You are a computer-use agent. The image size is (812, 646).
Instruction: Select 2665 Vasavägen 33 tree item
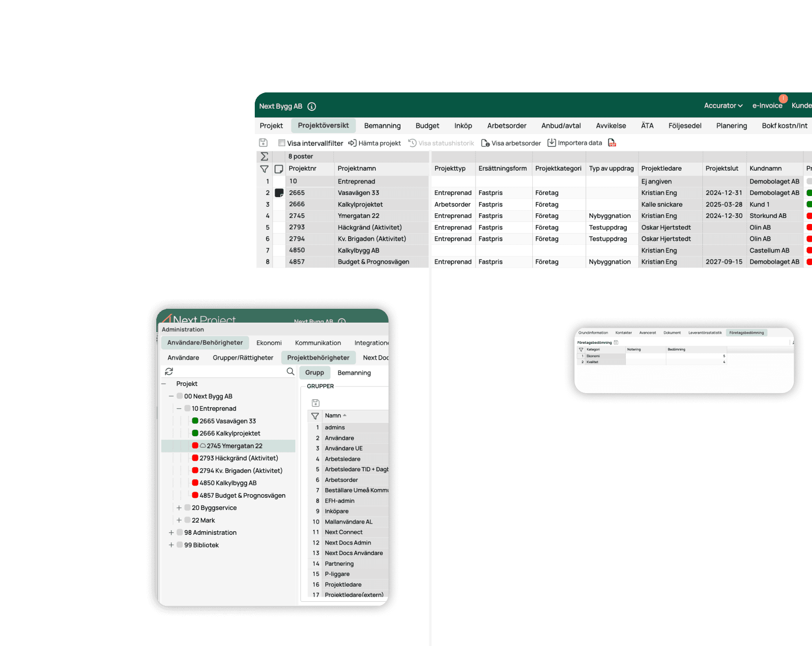pos(227,421)
